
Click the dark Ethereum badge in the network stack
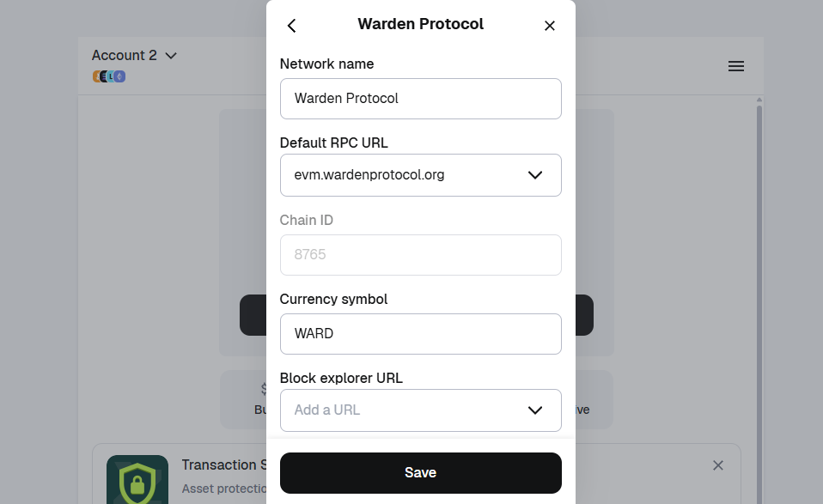[x=104, y=76]
